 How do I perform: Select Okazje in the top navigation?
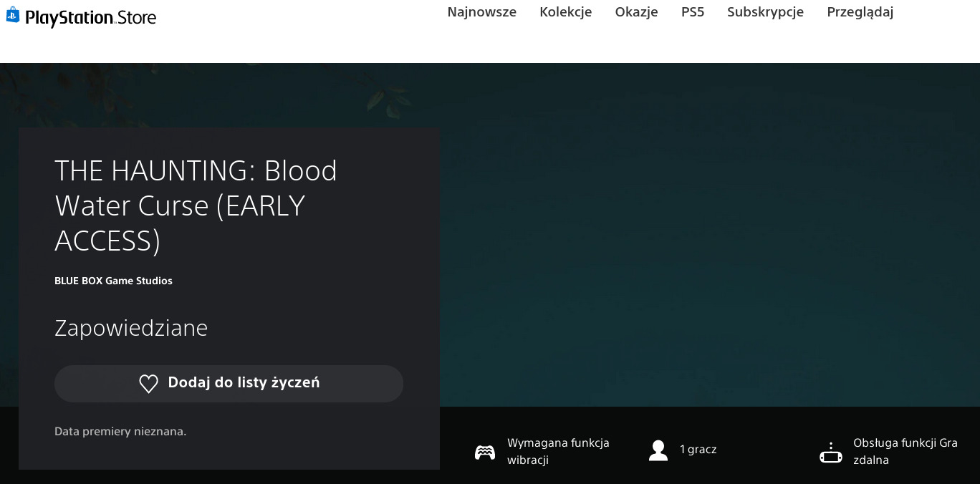tap(636, 12)
